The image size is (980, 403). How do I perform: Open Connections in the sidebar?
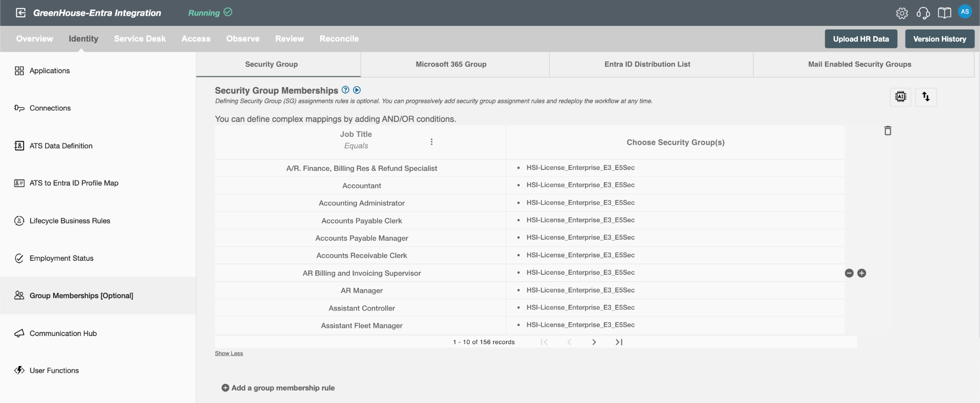(x=50, y=108)
